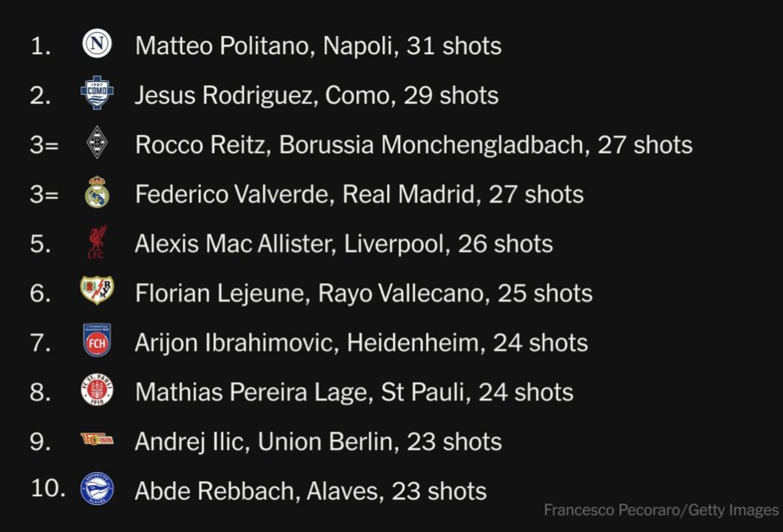
Task: Select the Borussia Monchengladbach diamond crest
Action: coord(97,143)
